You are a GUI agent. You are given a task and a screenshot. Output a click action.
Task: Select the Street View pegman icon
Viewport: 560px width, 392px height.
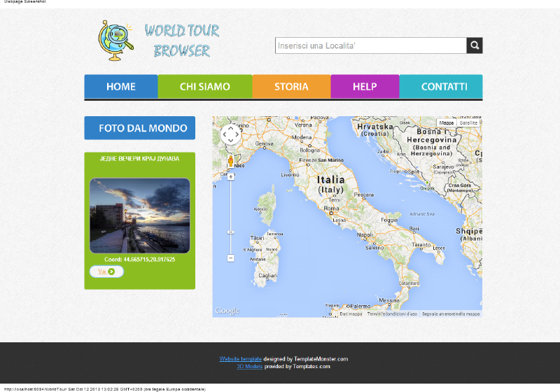(231, 161)
